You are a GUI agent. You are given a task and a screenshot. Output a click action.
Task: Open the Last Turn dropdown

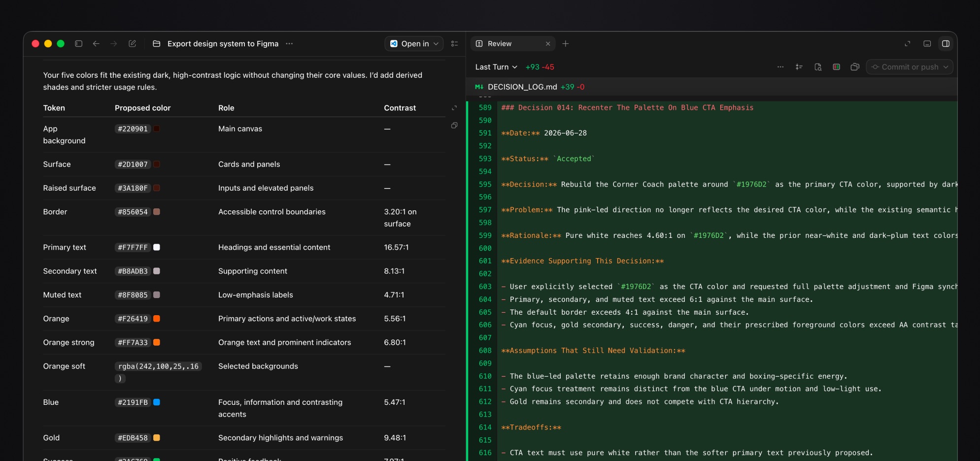coord(496,66)
